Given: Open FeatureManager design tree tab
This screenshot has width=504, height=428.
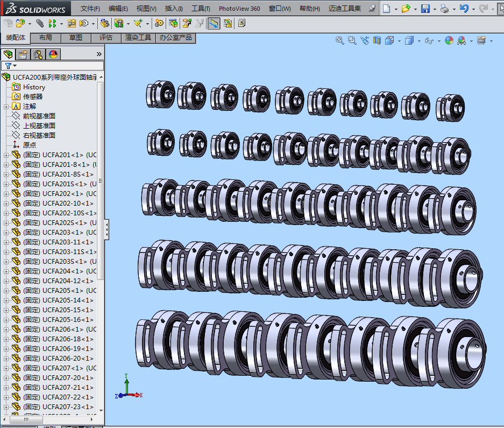Looking at the screenshot, I should click(x=9, y=54).
